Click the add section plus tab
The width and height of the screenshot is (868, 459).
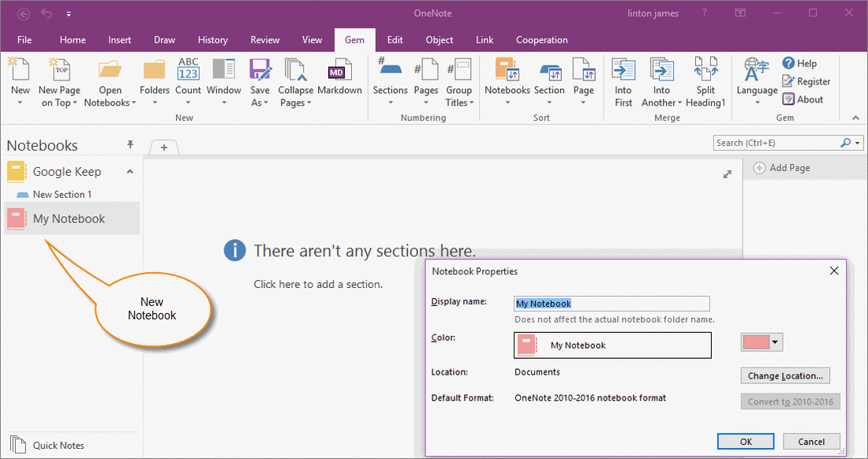164,147
